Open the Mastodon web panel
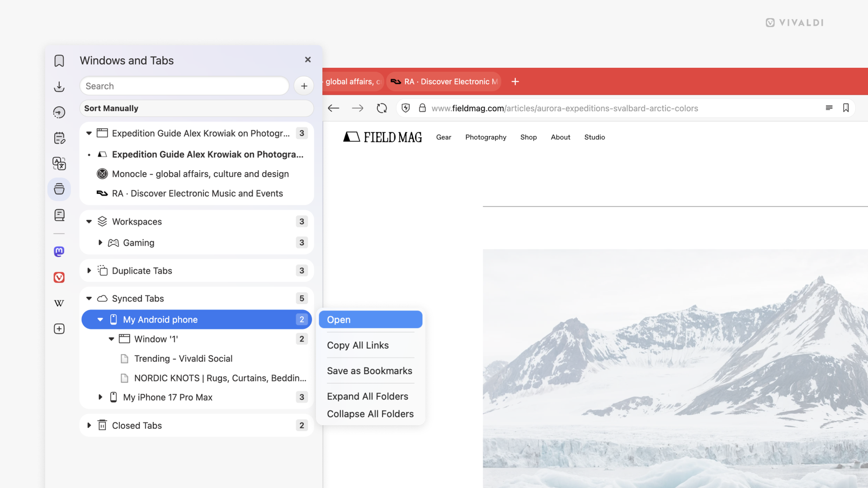This screenshot has width=868, height=488. pyautogui.click(x=59, y=251)
